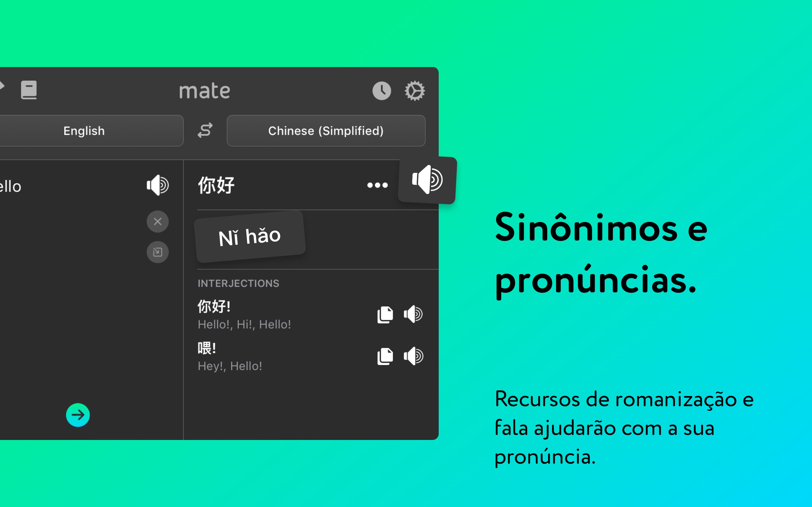Screen dimensions: 812x507
Task: Toggle the swap languages arrow button
Action: coord(205,130)
